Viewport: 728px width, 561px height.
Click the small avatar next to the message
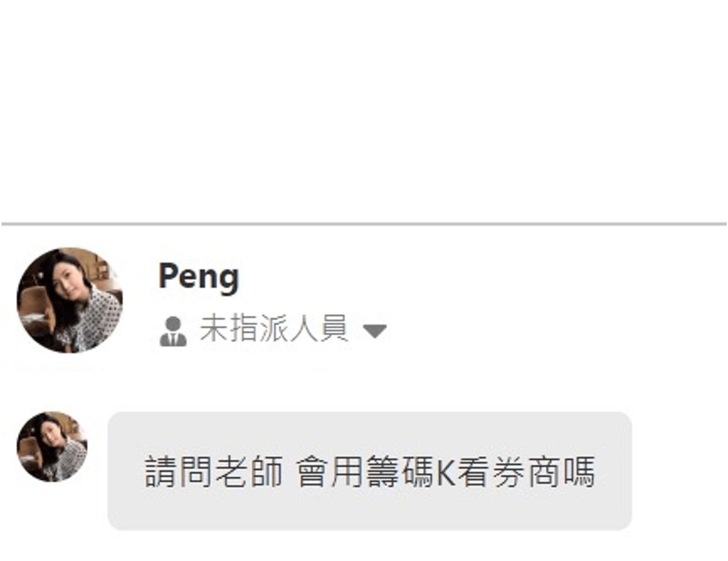click(52, 446)
